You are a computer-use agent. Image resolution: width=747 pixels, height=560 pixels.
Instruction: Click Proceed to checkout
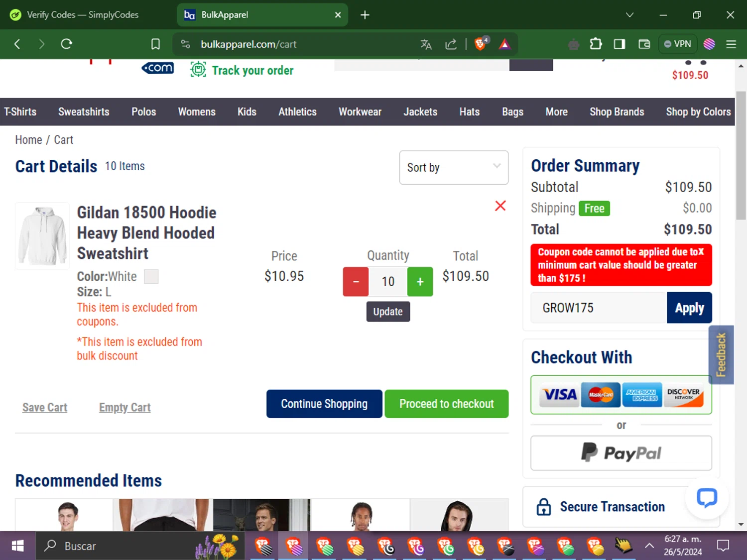click(x=446, y=404)
